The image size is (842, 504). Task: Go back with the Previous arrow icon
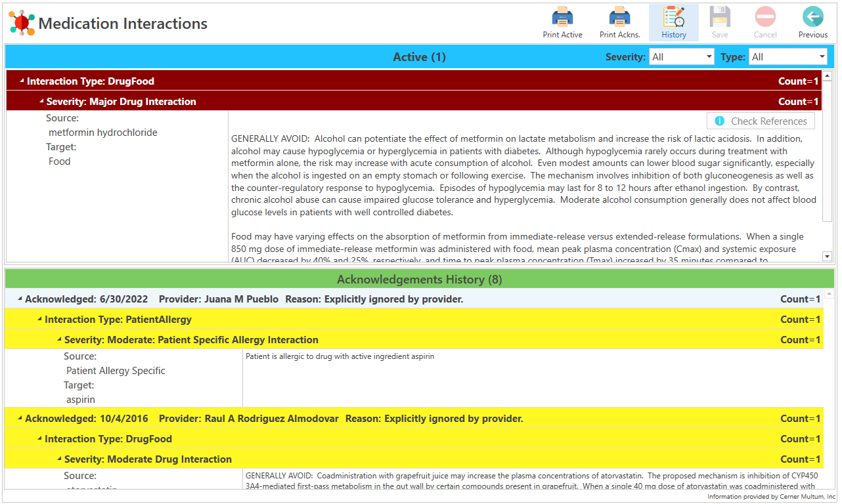click(x=813, y=17)
